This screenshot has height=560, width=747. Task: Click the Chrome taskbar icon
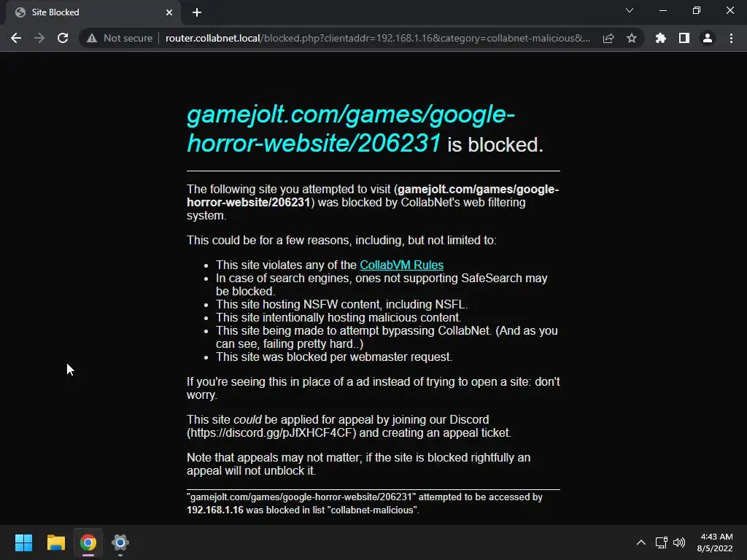click(88, 542)
